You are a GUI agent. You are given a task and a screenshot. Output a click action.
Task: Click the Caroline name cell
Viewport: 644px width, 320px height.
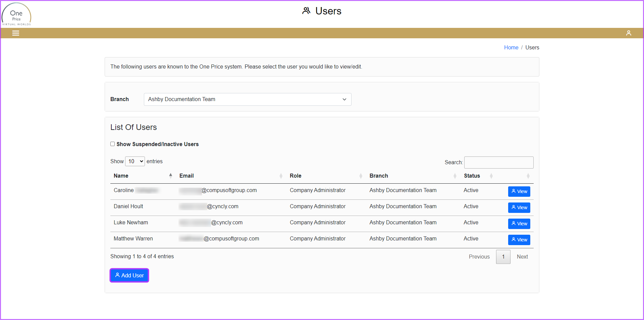tap(136, 190)
